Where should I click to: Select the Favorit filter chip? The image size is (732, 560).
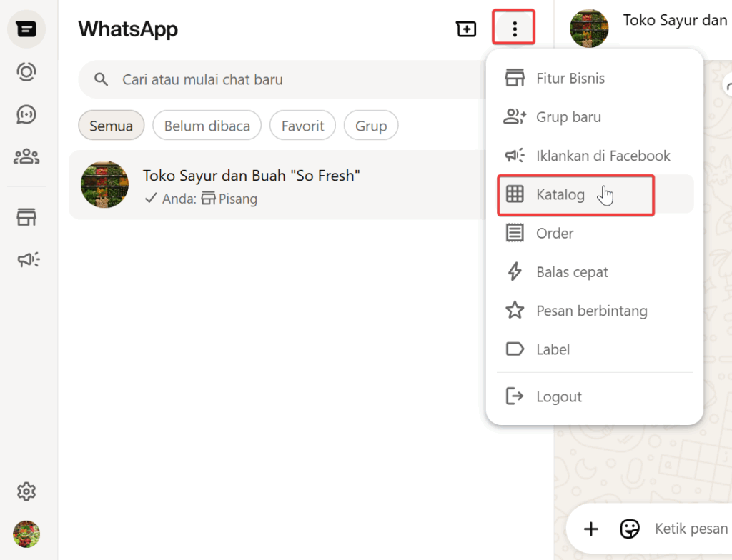302,126
